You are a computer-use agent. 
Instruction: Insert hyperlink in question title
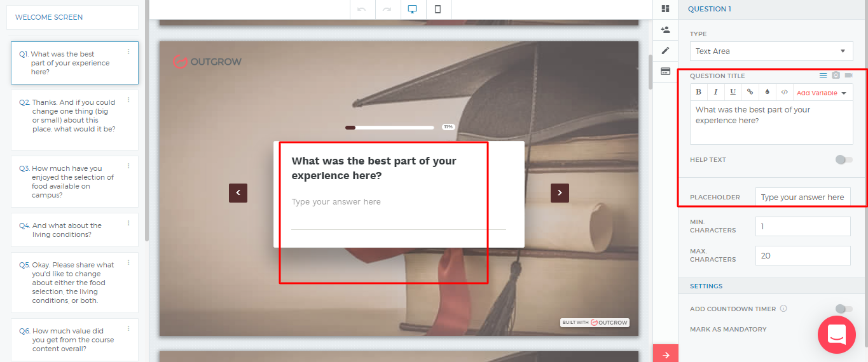[750, 92]
